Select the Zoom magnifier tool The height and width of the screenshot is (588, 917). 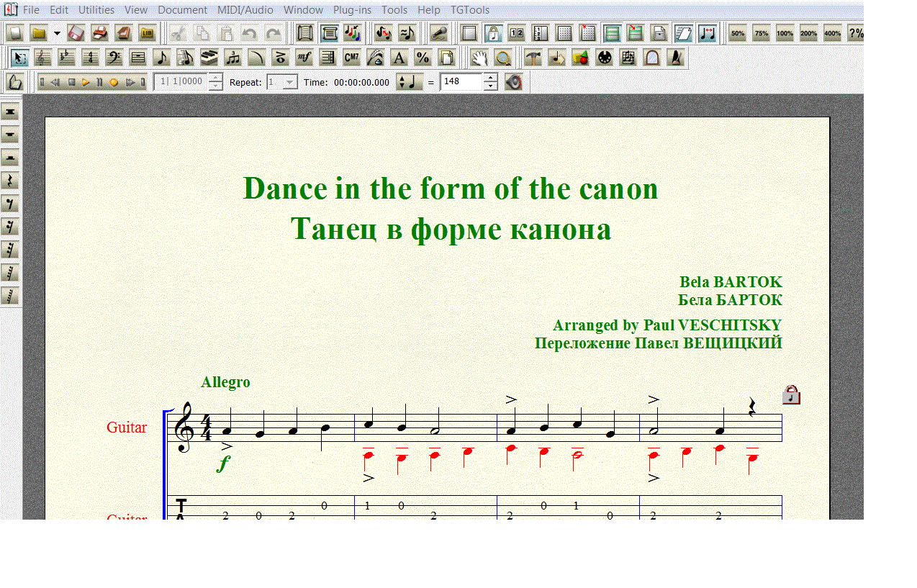point(503,58)
